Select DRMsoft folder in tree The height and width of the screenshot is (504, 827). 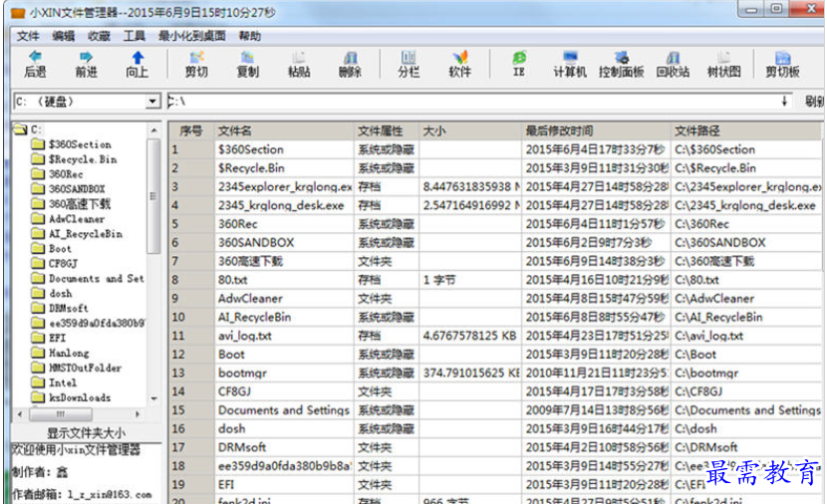tap(69, 308)
